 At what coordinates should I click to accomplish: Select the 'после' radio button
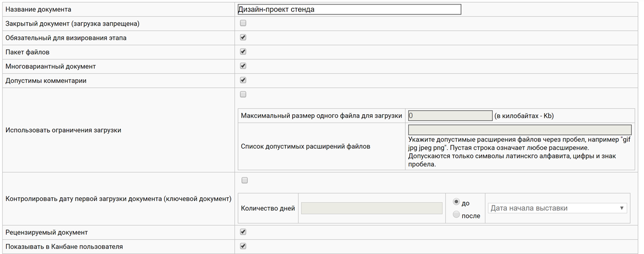[x=457, y=215]
